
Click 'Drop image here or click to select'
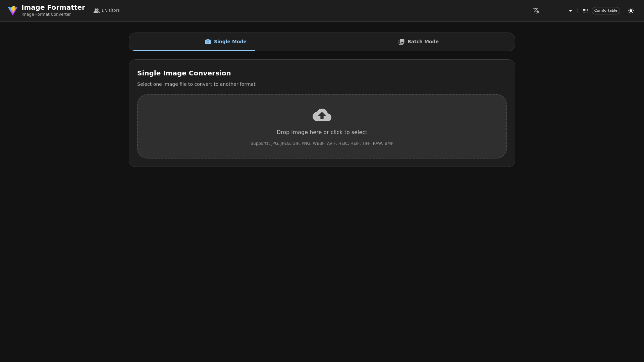tap(322, 132)
